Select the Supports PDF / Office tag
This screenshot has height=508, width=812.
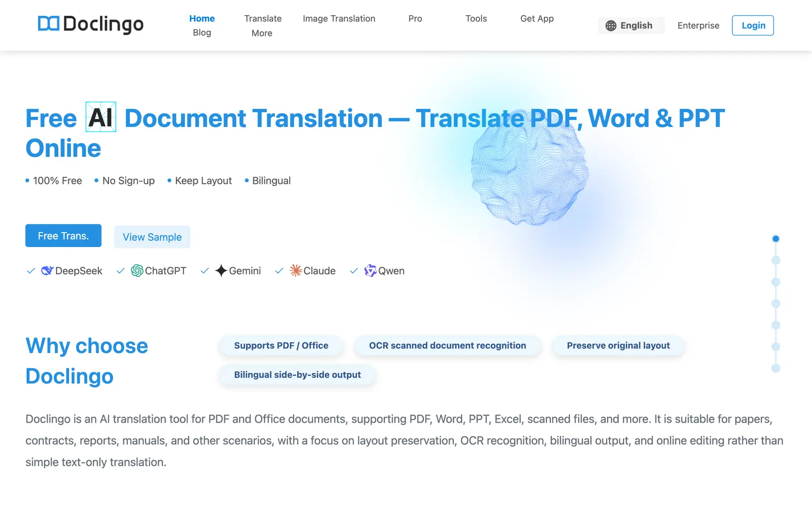(281, 345)
